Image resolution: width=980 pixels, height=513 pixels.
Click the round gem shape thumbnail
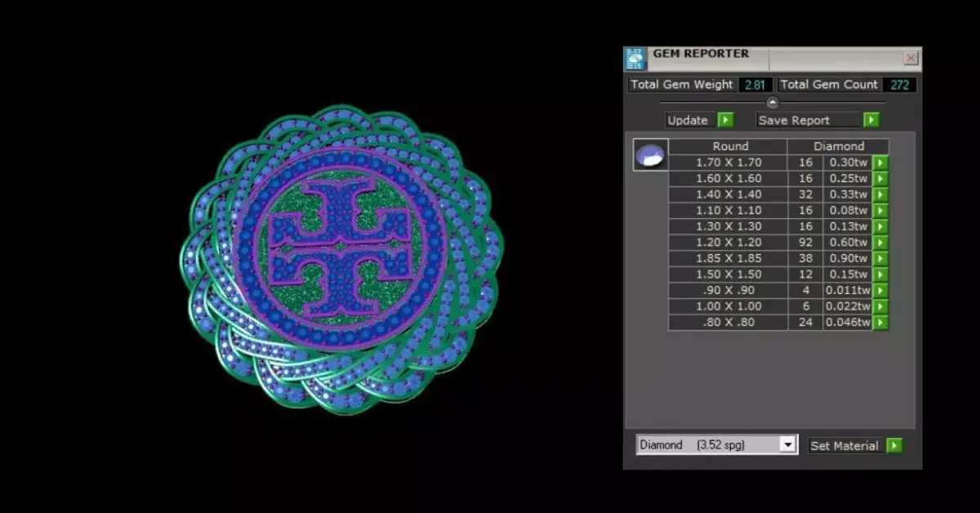[651, 154]
